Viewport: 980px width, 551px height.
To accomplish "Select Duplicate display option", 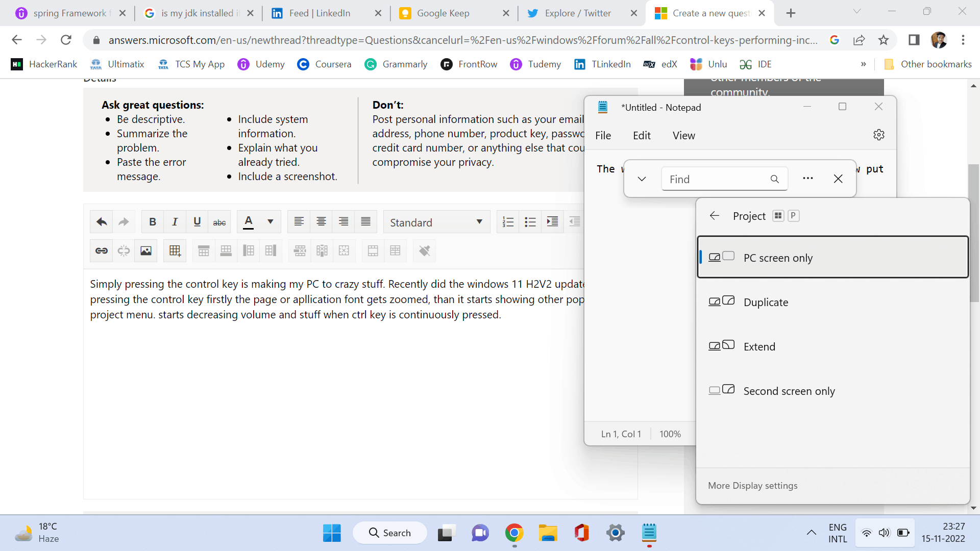I will pos(832,302).
